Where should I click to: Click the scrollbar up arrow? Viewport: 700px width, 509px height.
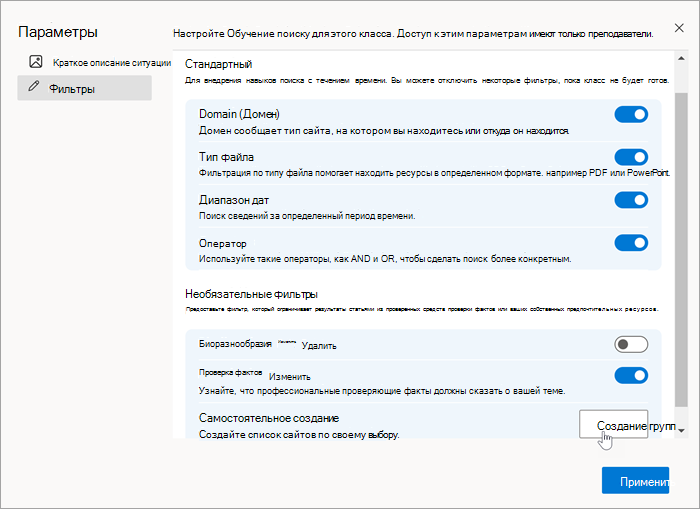tap(681, 58)
